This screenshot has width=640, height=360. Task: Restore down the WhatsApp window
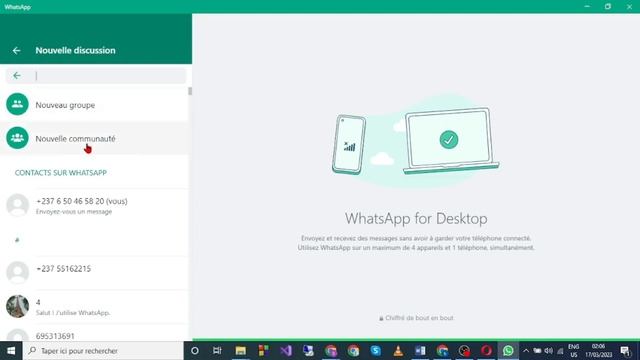tap(608, 7)
